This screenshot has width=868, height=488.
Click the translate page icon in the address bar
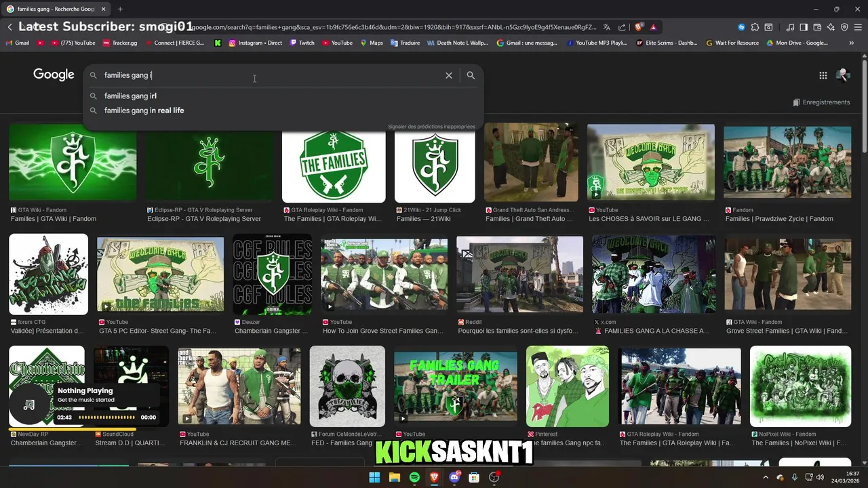pos(607,27)
